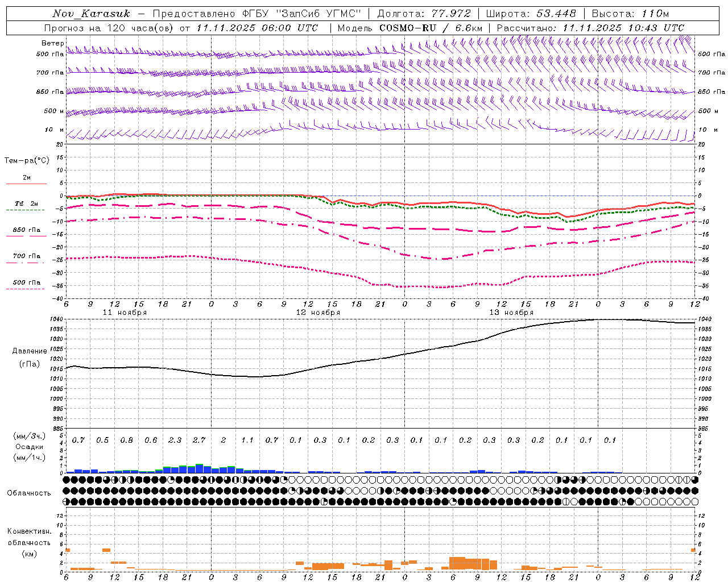Click the station name Nov_Karasuk in the title
Viewport: 728px width, 582px height.
(x=91, y=14)
